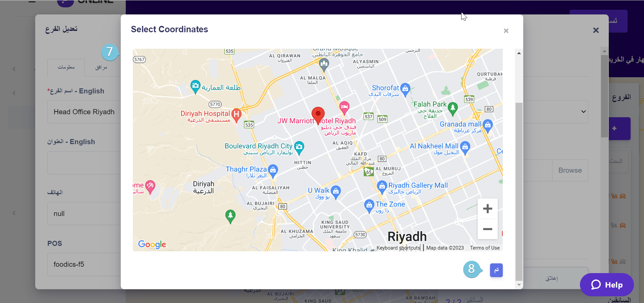Viewport: 644px width, 303px height.
Task: Open Keyboard shortcuts link on map
Action: (x=398, y=248)
